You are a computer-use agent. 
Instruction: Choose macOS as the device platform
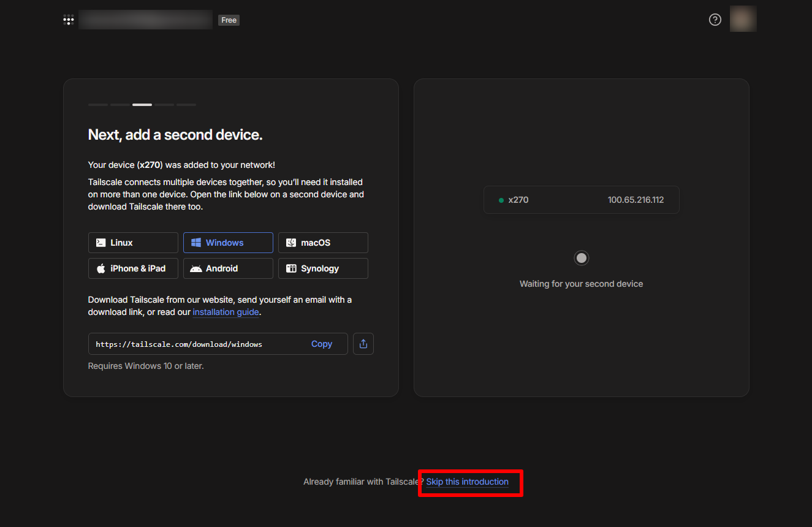(323, 243)
